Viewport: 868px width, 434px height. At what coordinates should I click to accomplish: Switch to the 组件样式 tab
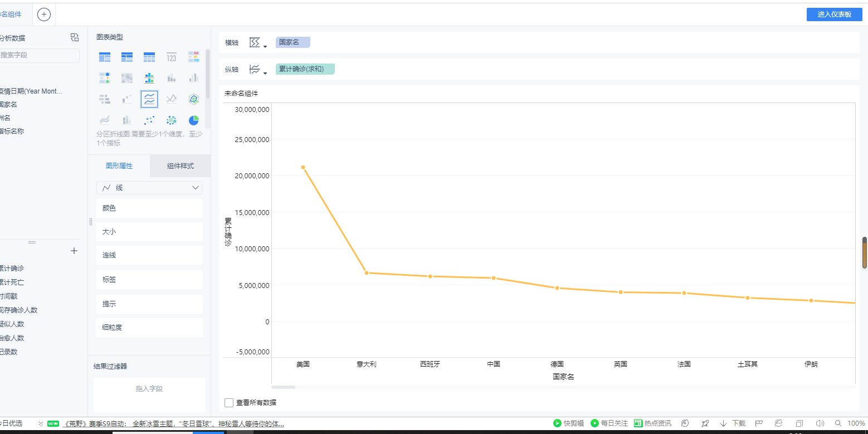[180, 166]
